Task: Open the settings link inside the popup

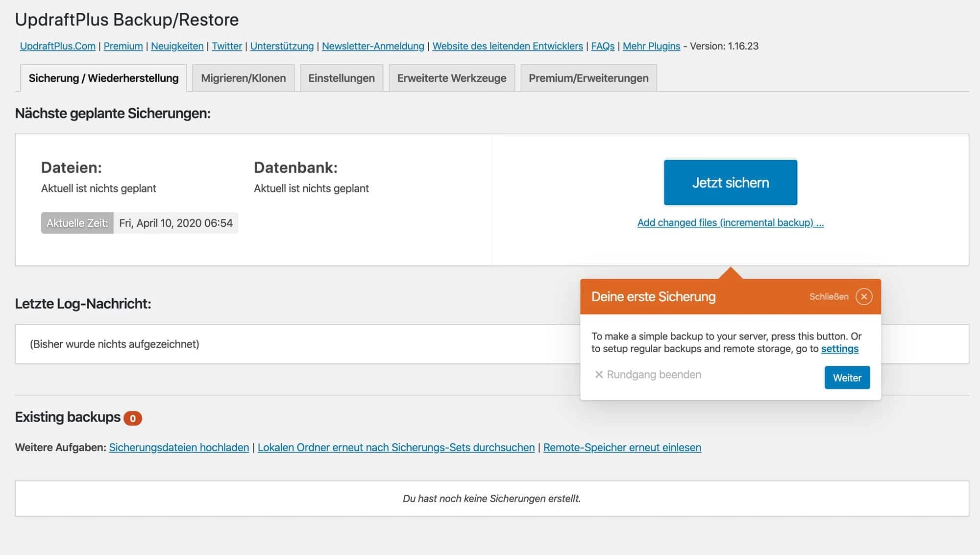Action: click(x=840, y=349)
